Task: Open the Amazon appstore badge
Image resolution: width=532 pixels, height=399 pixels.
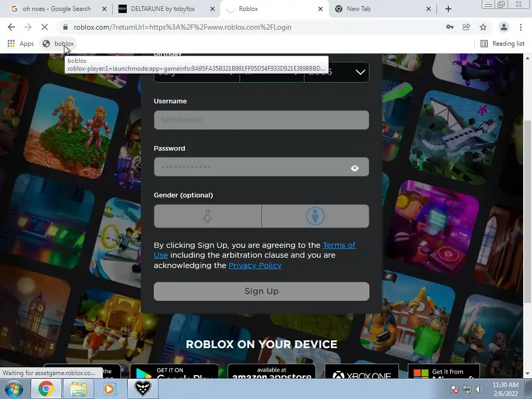Action: coord(271,371)
